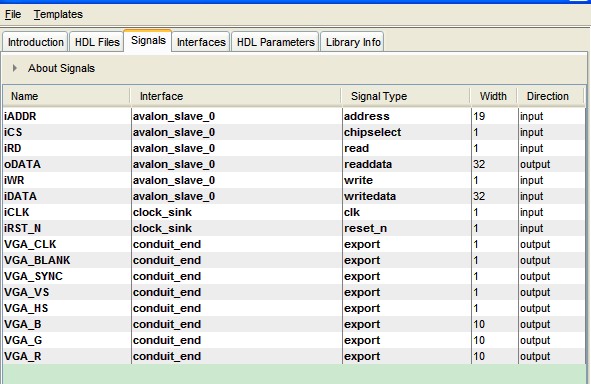Image resolution: width=591 pixels, height=384 pixels.
Task: Click the read signal type cell
Action: click(x=407, y=148)
